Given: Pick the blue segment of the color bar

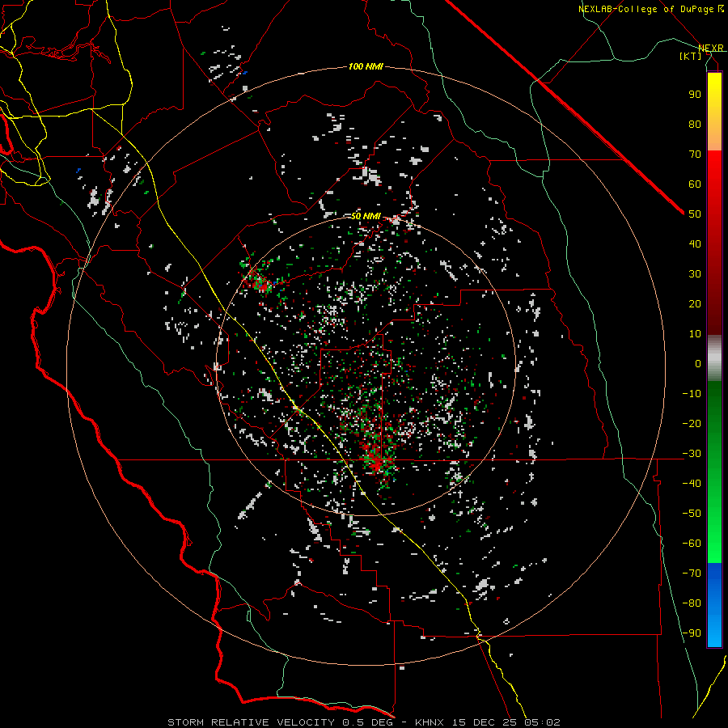Looking at the screenshot, I should click(x=714, y=605).
